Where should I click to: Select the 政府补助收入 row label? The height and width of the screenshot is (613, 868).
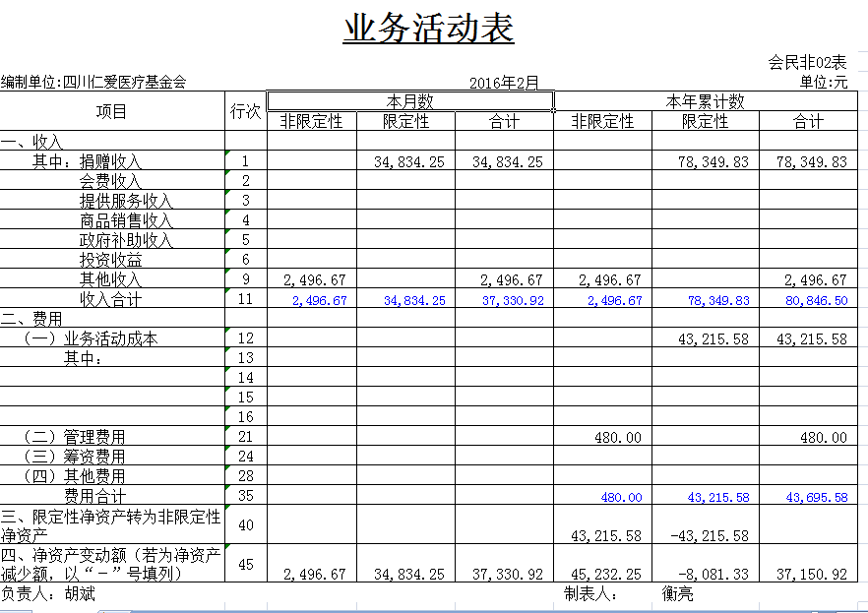click(x=126, y=240)
